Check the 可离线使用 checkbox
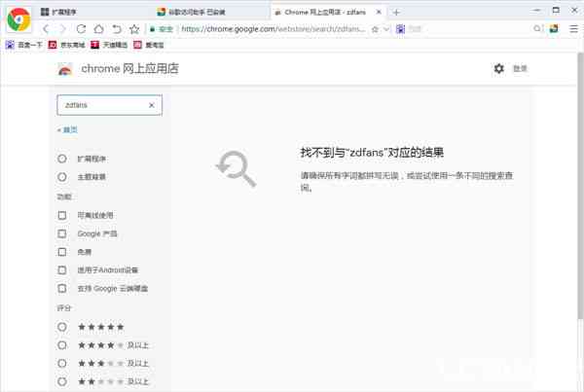 [x=62, y=215]
